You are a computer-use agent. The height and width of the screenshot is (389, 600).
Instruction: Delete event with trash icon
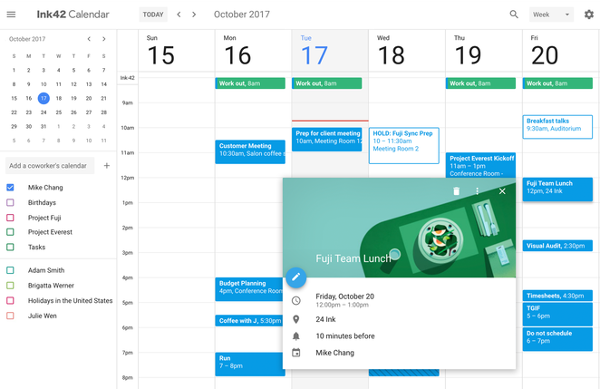click(x=456, y=191)
